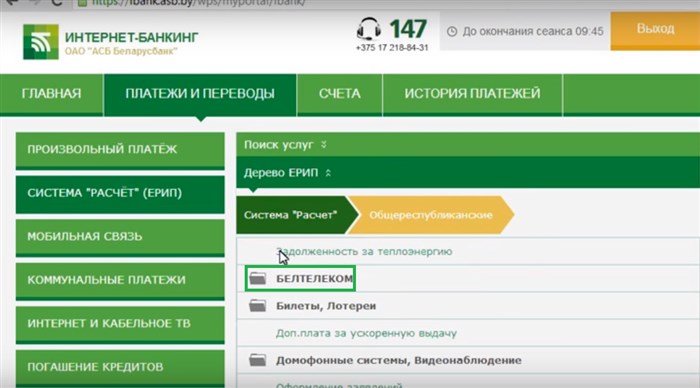This screenshot has height=388, width=700.
Task: Open the Билеты, Лотереи folder icon
Action: (x=258, y=306)
